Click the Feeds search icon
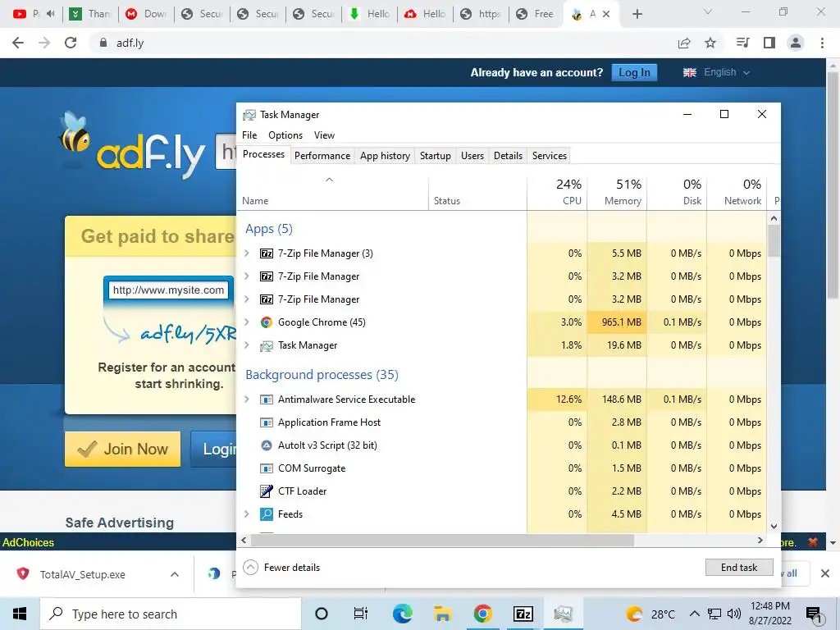This screenshot has height=630, width=840. pyautogui.click(x=267, y=514)
